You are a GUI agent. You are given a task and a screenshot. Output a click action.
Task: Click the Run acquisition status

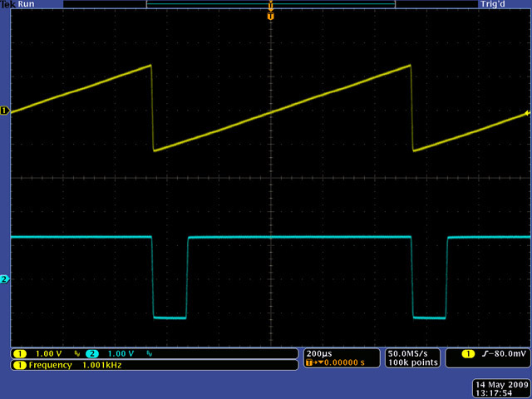coord(27,4)
